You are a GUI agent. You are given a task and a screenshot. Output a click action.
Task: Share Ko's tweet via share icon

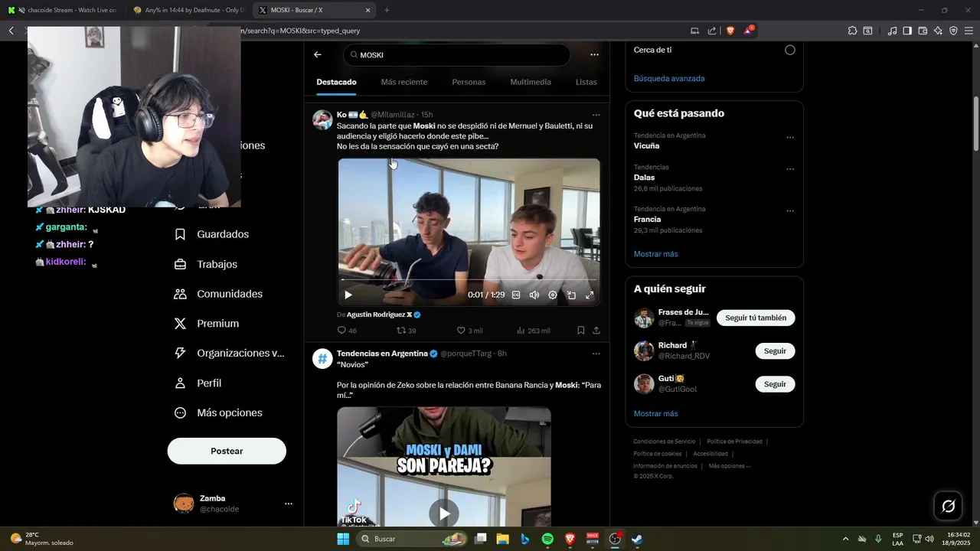pos(596,331)
